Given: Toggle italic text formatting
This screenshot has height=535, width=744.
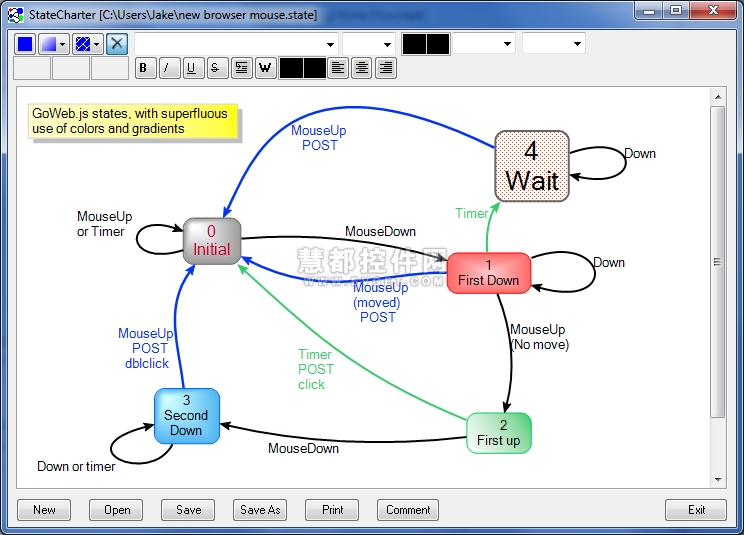Looking at the screenshot, I should 169,68.
